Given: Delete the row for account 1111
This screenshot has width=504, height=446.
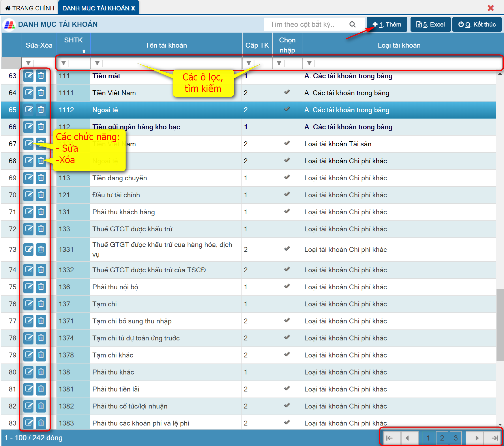Looking at the screenshot, I should [x=41, y=93].
